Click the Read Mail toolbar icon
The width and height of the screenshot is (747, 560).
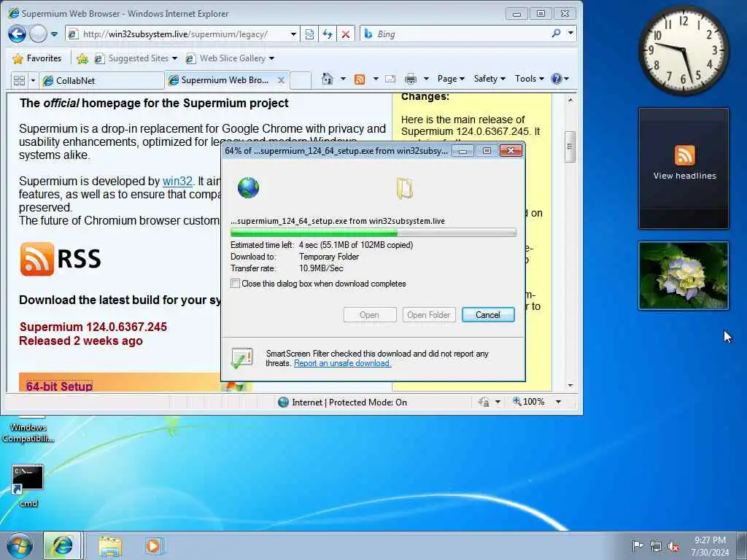click(390, 79)
